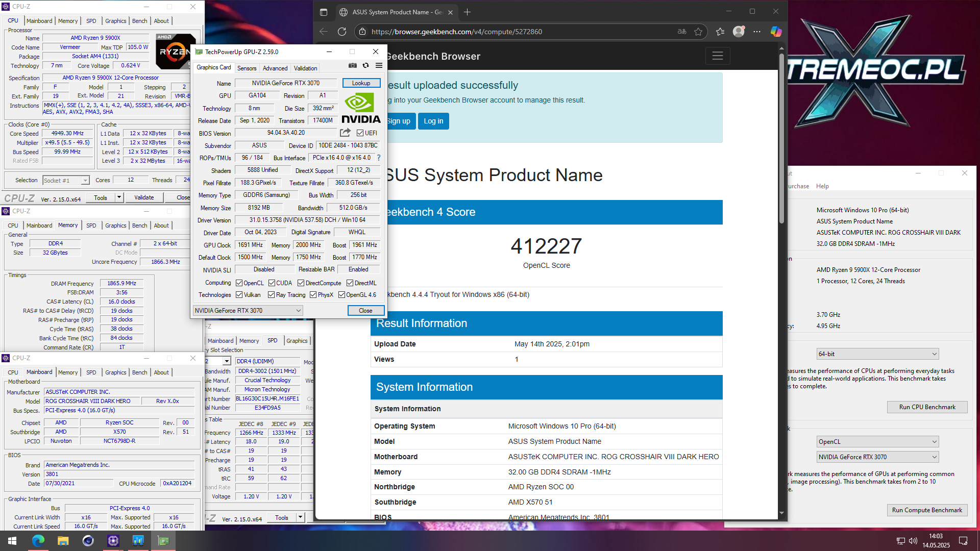
Task: Expand the Tools dropdown arrow in the CPU-Z SPD window
Action: 300,517
